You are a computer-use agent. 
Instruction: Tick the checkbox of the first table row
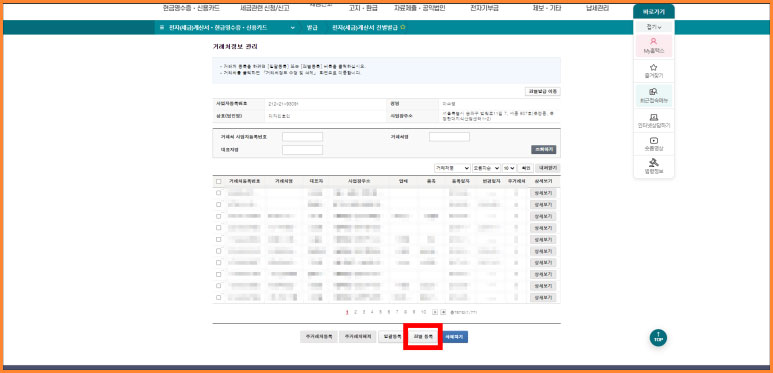click(x=218, y=193)
